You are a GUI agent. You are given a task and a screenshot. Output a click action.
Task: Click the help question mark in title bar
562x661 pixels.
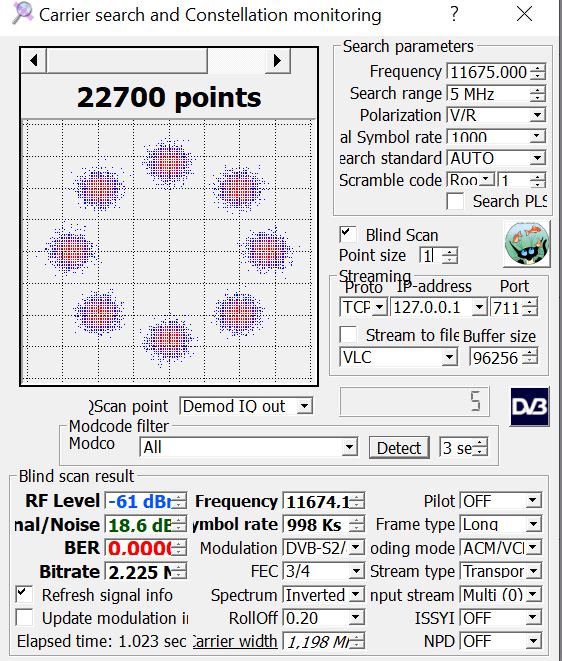[x=454, y=14]
